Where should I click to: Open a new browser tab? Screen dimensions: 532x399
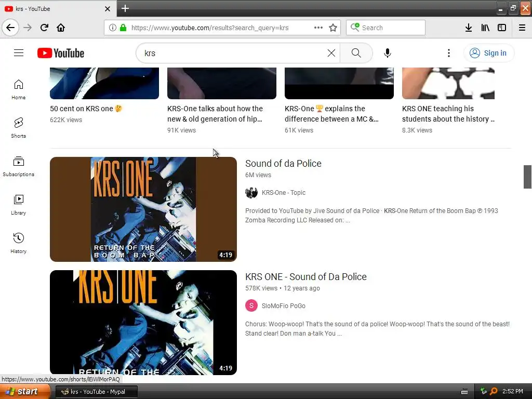click(125, 8)
